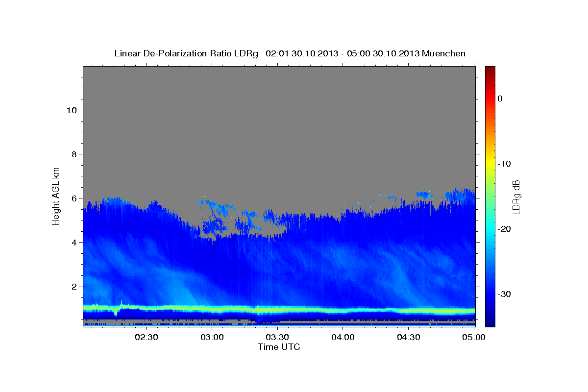
Task: Click the bright yellow-green layer near 1 km
Action: click(279, 309)
